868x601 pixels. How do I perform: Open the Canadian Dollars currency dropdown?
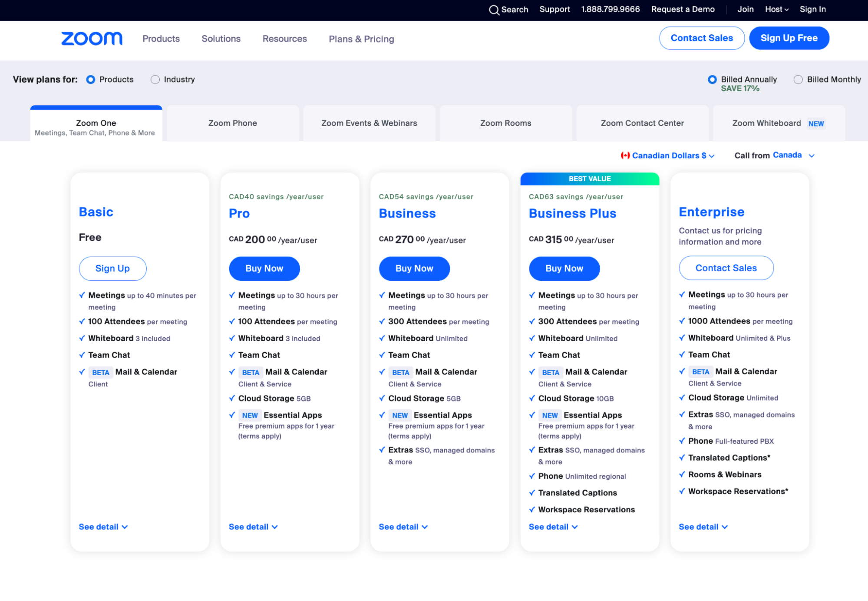[669, 156]
